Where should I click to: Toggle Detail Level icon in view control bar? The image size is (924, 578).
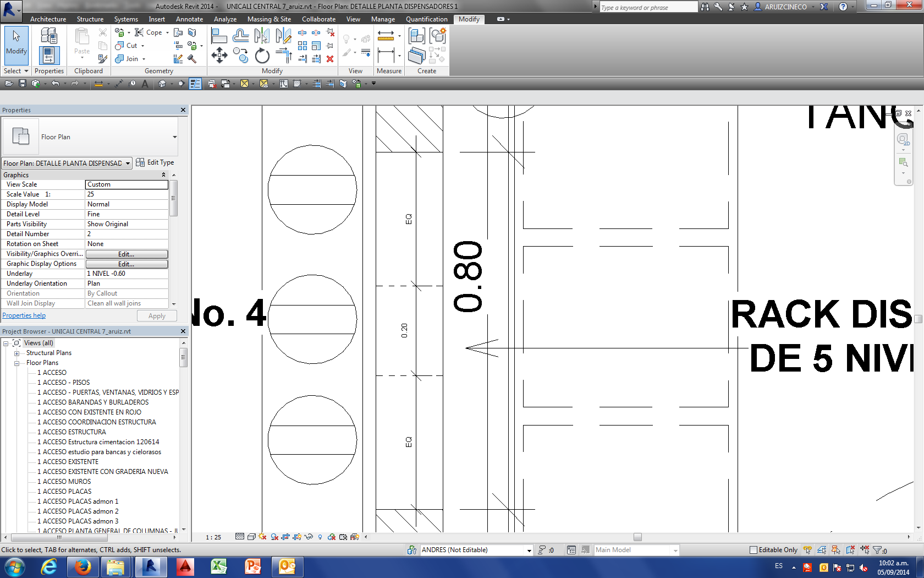(x=240, y=537)
